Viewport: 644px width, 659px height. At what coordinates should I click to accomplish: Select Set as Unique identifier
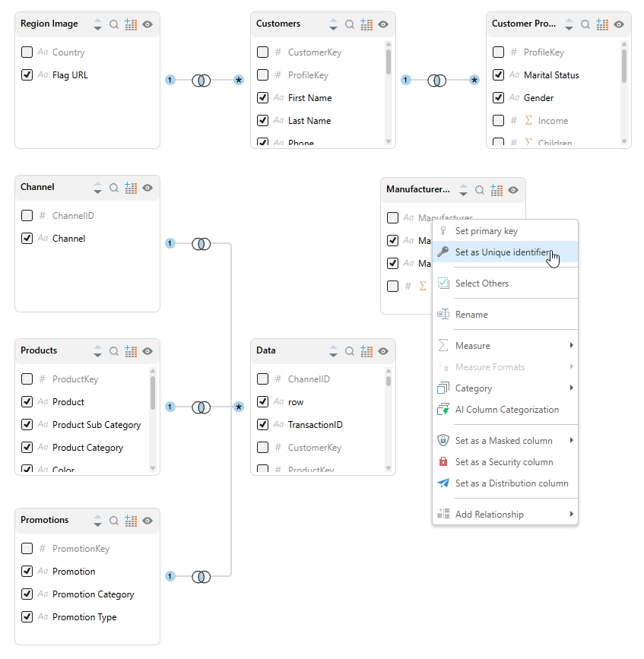(x=502, y=252)
